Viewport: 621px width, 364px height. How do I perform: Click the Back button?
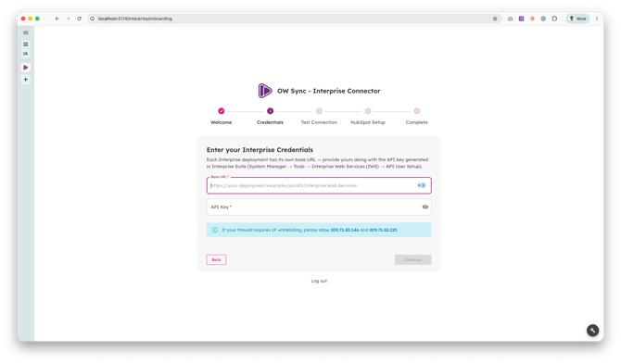pos(216,259)
